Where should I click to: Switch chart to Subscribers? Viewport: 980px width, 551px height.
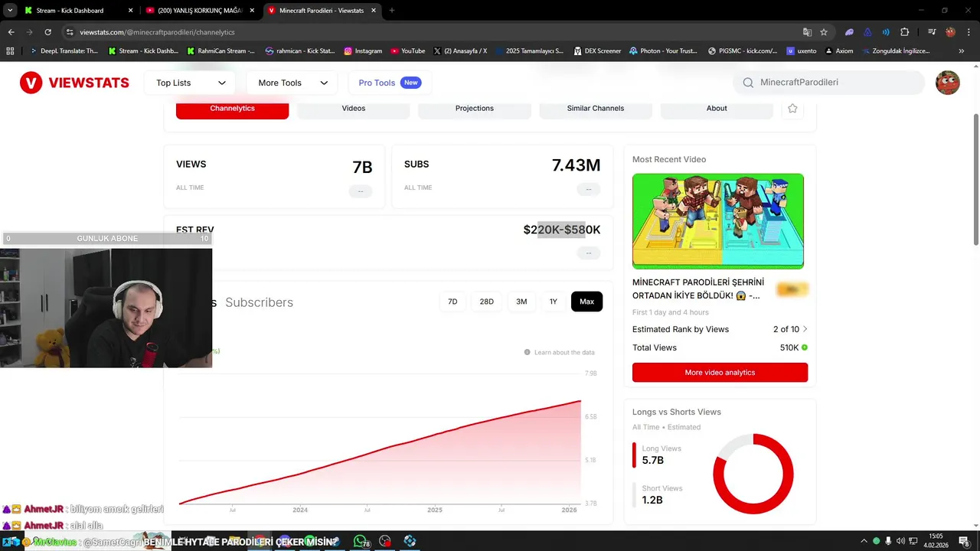pyautogui.click(x=259, y=302)
